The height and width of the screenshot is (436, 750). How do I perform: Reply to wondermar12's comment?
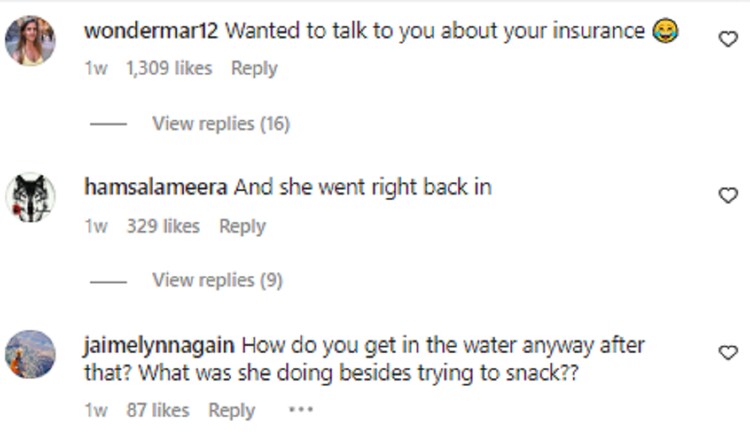[254, 69]
